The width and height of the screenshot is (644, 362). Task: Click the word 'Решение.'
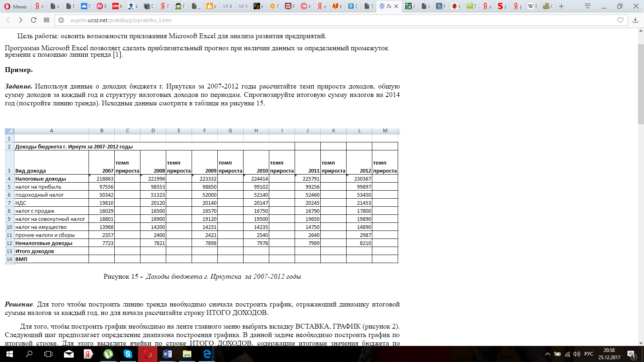(19, 304)
